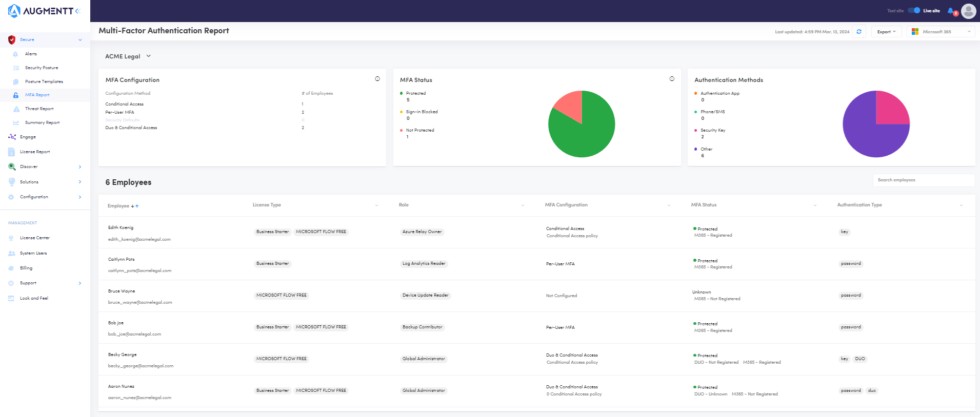The image size is (980, 417).
Task: Open Threat Report in sidebar
Action: tap(39, 109)
